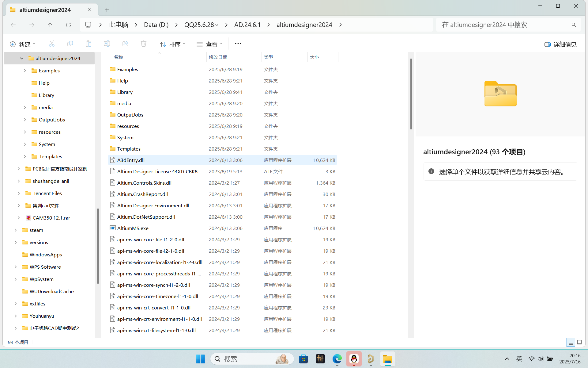Collapse the altiumdesigner2024 tree node
588x368 pixels.
tap(21, 58)
